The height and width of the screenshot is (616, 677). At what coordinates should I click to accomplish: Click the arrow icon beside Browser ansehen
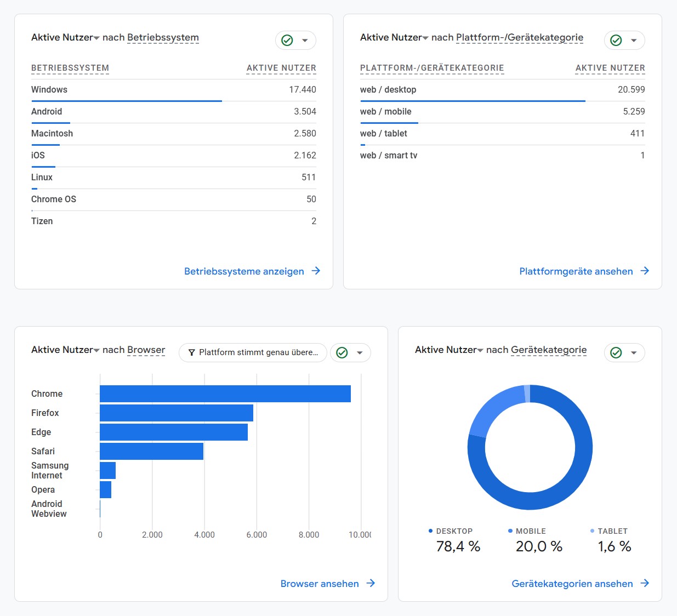point(371,583)
